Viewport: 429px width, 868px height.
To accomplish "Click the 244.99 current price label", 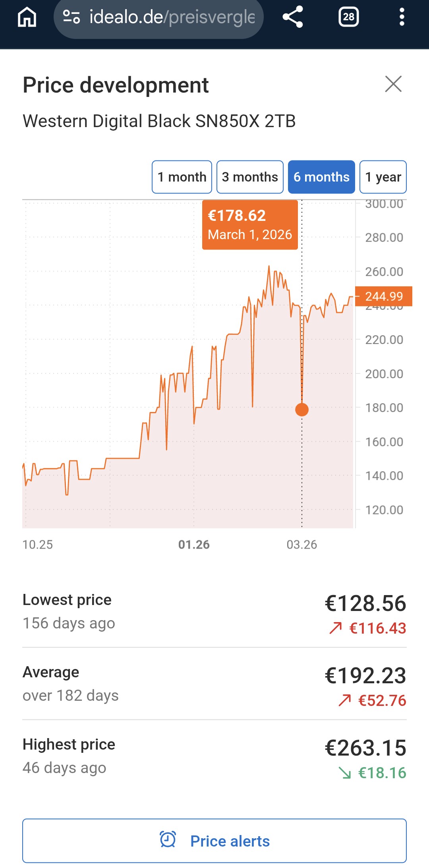I will pyautogui.click(x=383, y=296).
